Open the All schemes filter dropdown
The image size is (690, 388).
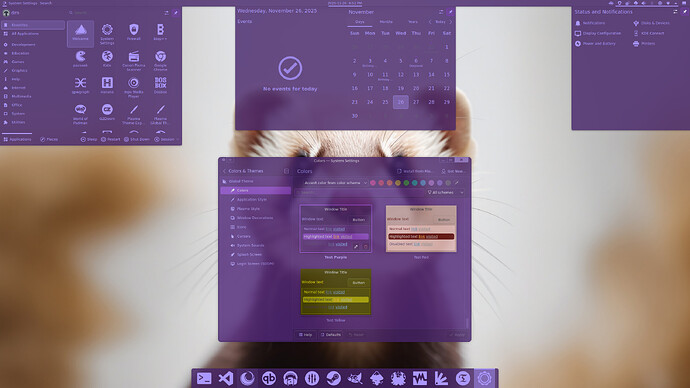click(x=445, y=192)
